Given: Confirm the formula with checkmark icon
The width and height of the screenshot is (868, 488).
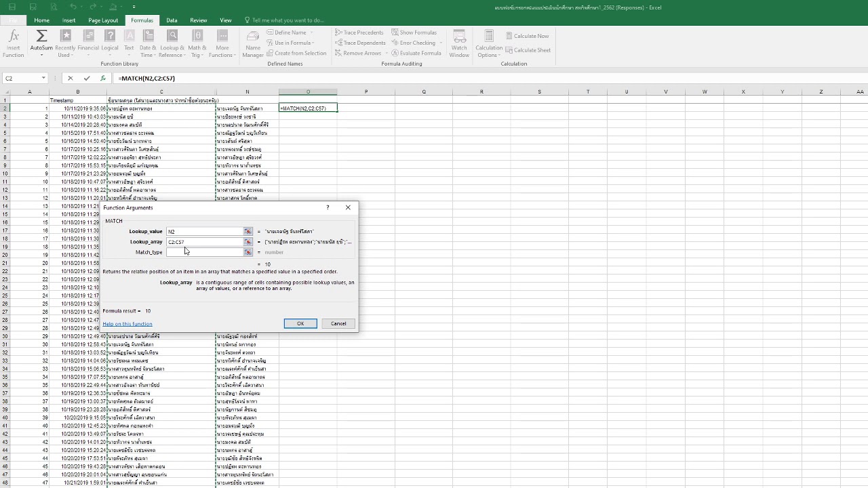Looking at the screenshot, I should [87, 78].
